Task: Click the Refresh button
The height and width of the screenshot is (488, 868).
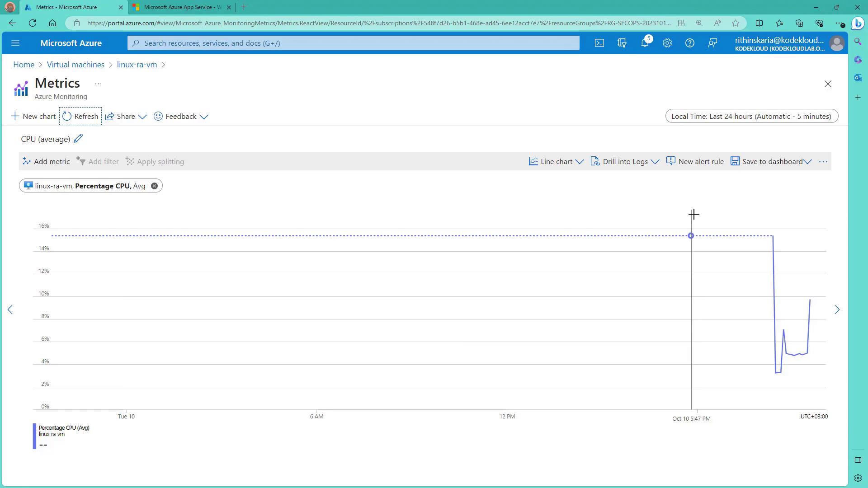Action: 80,116
